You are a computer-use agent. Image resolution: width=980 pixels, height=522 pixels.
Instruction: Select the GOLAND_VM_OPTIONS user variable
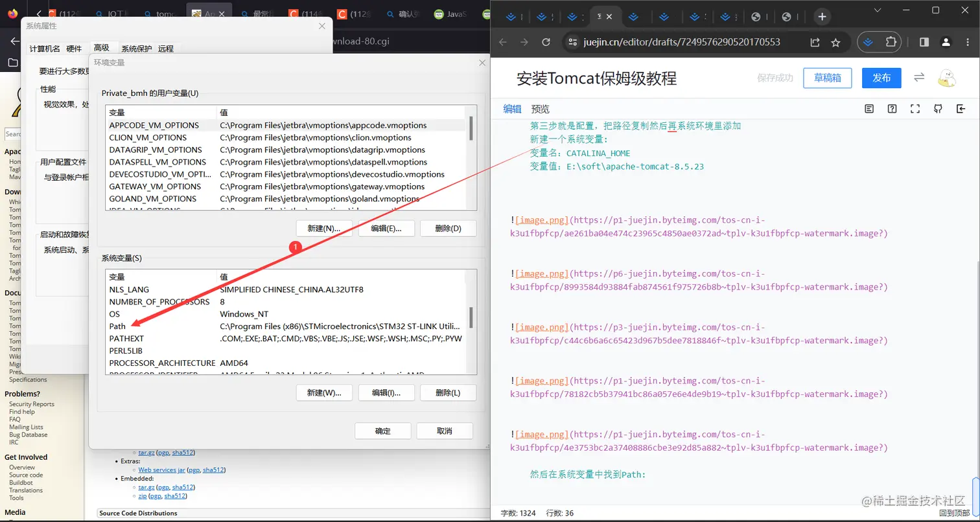(x=285, y=199)
